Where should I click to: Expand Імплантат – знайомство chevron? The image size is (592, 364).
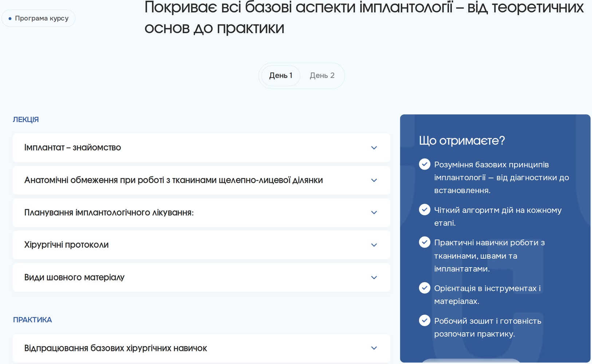pyautogui.click(x=374, y=148)
